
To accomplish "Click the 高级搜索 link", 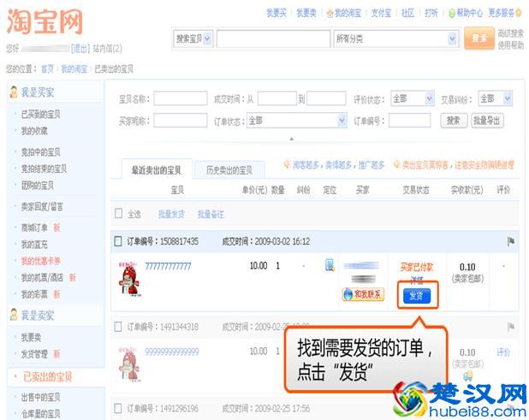I will click(x=510, y=33).
